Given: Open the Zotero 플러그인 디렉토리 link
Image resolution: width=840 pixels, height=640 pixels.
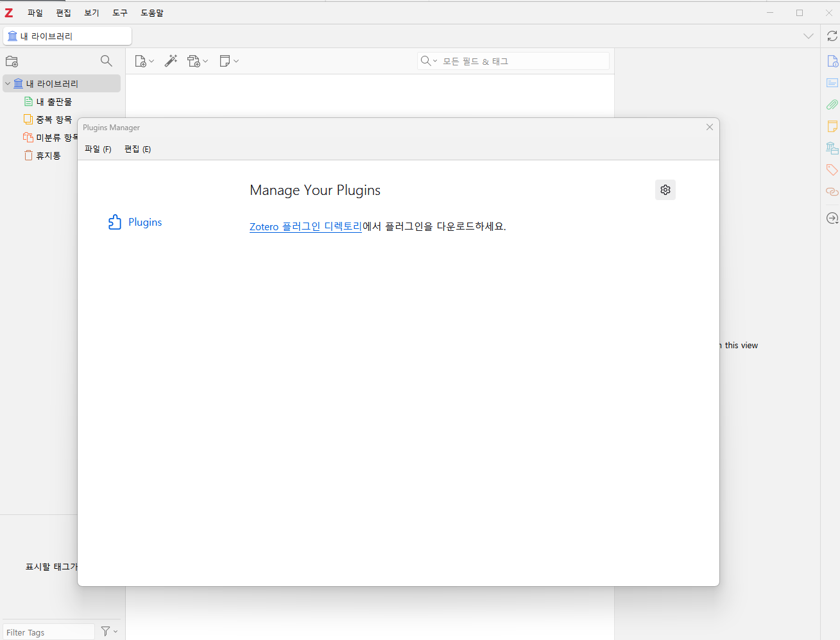Looking at the screenshot, I should [x=305, y=226].
